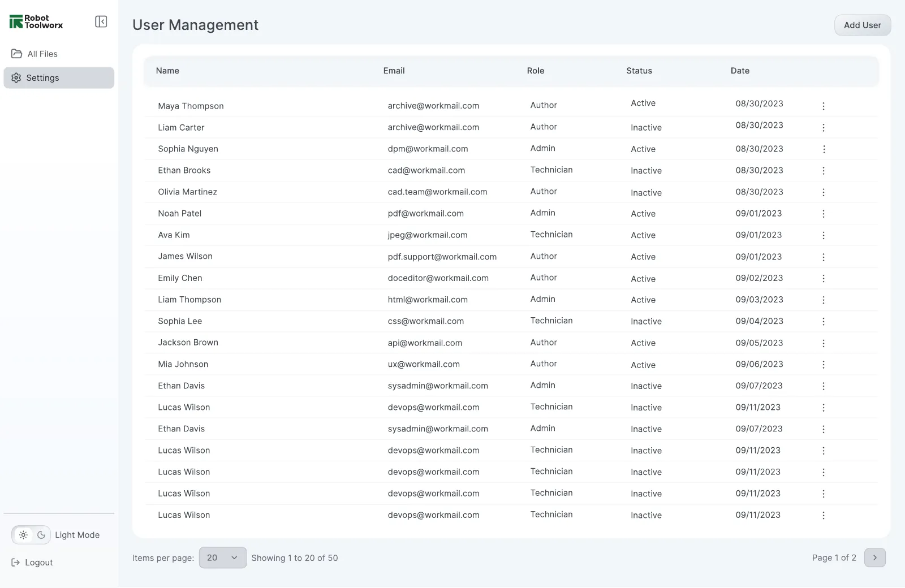Select Settings in the sidebar
The height and width of the screenshot is (588, 905).
[59, 78]
